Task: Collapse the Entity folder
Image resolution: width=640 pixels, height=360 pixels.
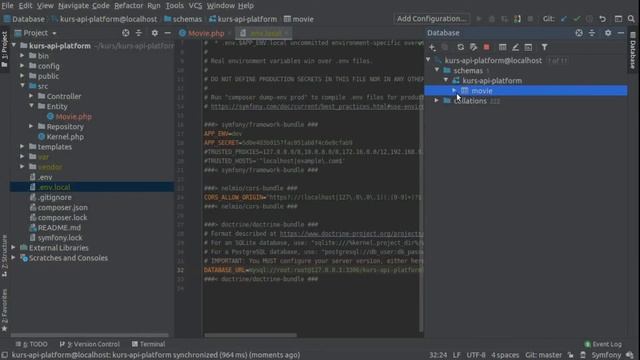Action: click(x=31, y=106)
